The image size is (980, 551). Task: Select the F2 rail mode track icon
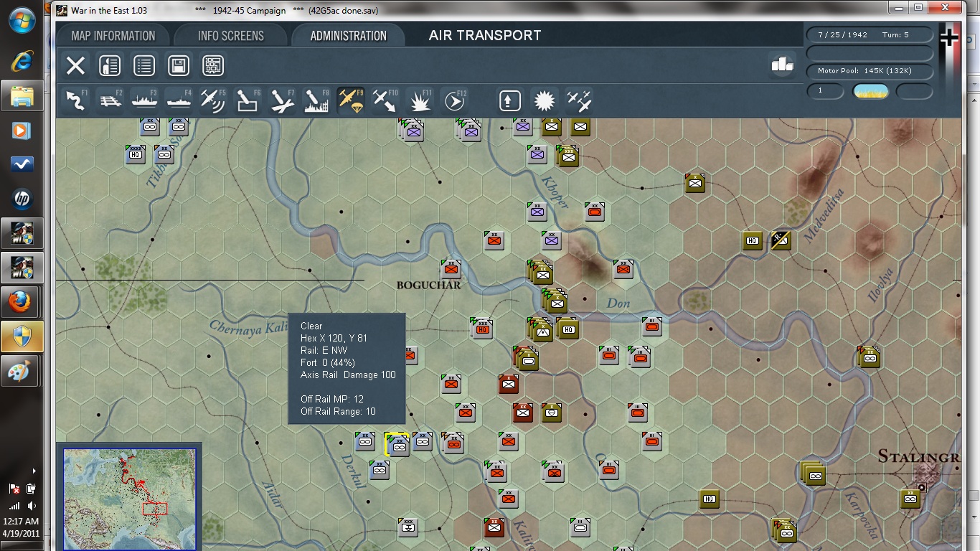click(110, 100)
